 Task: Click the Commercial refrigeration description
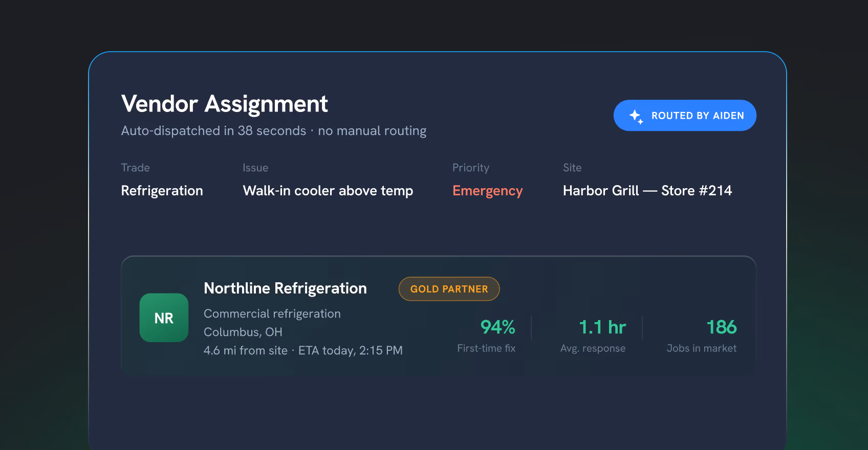272,314
